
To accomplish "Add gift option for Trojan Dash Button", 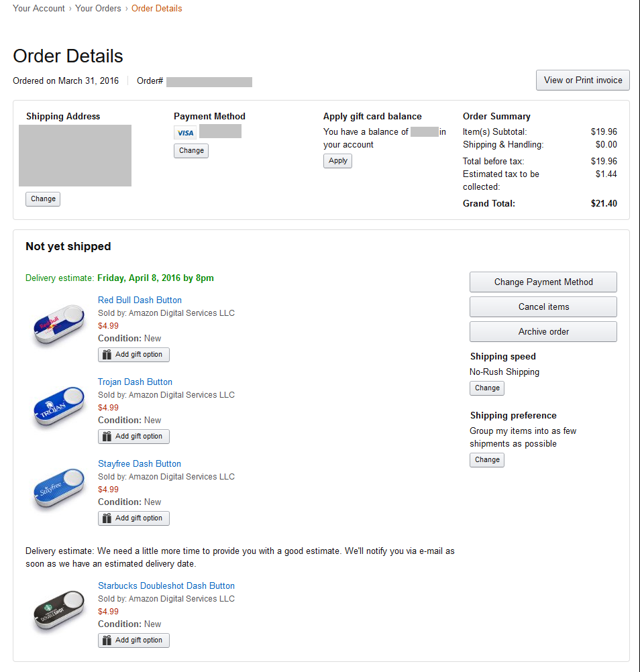I will (x=134, y=437).
